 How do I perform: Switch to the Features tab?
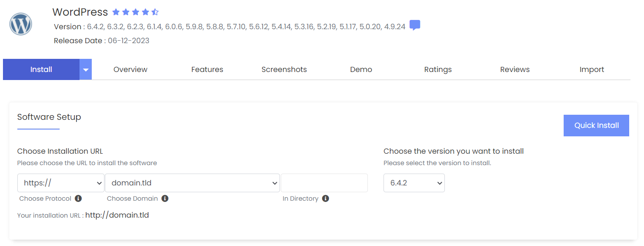tap(207, 69)
